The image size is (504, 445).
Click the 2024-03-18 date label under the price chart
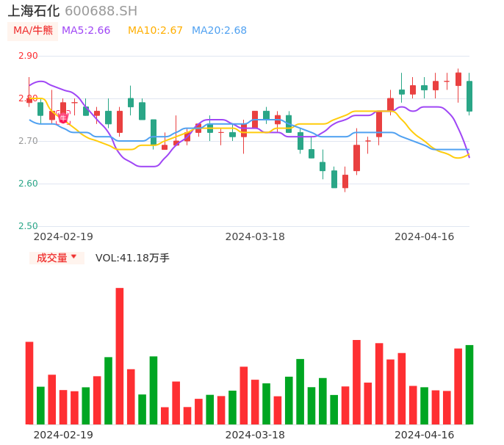[x=255, y=236]
